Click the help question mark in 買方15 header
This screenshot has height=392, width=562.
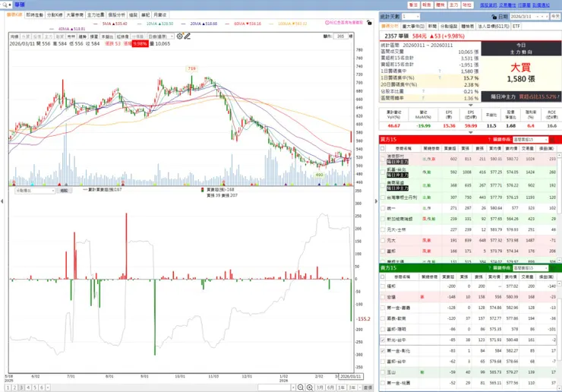point(489,140)
